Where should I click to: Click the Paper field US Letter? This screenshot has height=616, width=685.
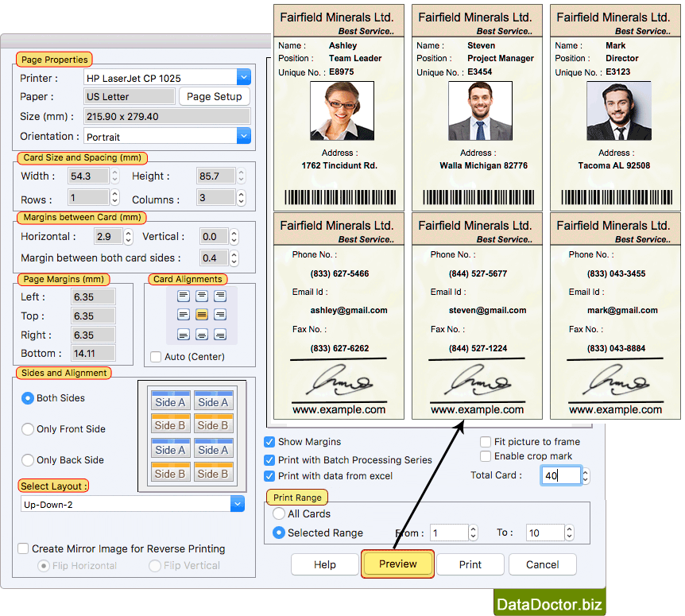pos(130,96)
